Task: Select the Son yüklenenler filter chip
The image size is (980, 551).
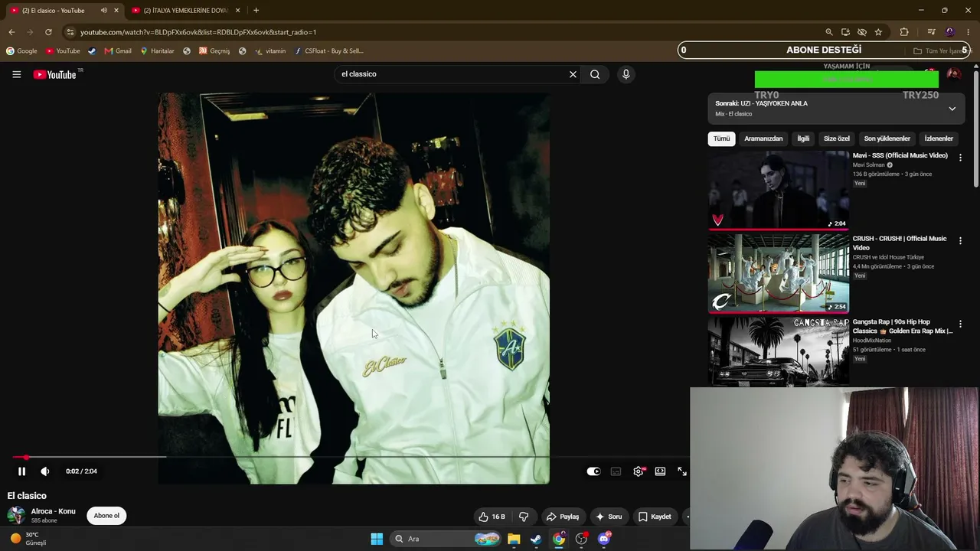Action: (887, 139)
